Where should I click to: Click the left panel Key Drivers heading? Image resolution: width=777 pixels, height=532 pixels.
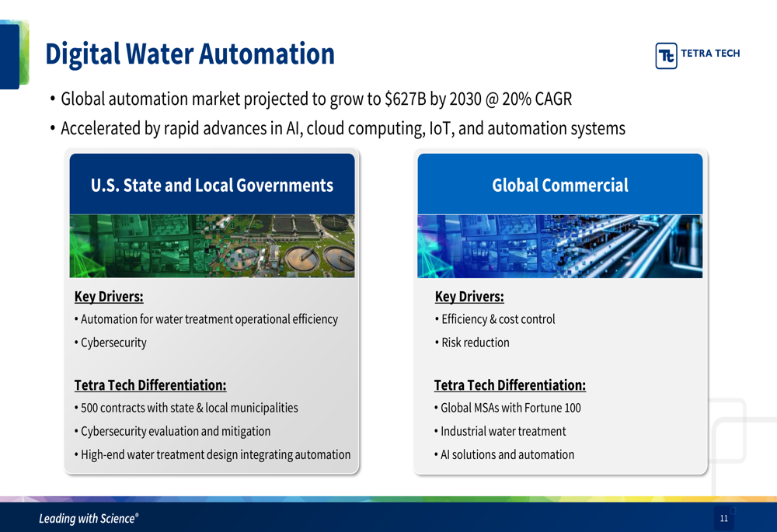(109, 297)
